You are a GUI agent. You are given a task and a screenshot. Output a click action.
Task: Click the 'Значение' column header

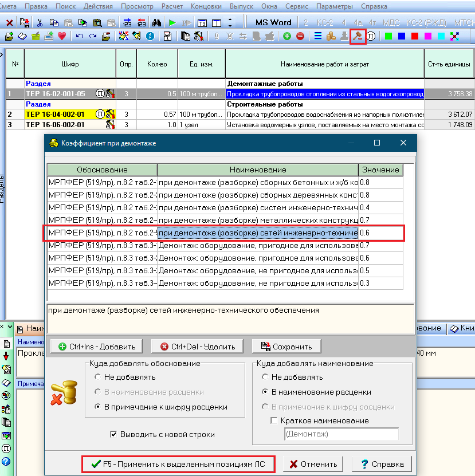(380, 170)
